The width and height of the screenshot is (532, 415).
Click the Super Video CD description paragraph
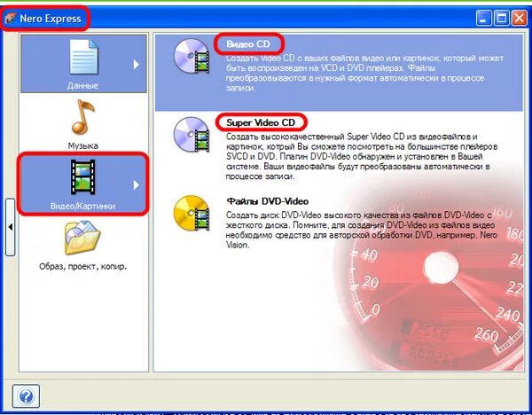[x=362, y=156]
